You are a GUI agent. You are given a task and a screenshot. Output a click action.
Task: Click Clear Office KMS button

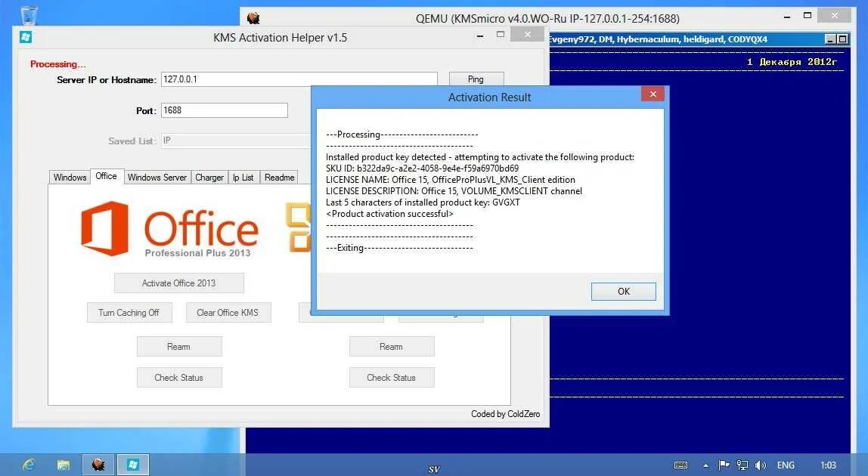tap(228, 313)
